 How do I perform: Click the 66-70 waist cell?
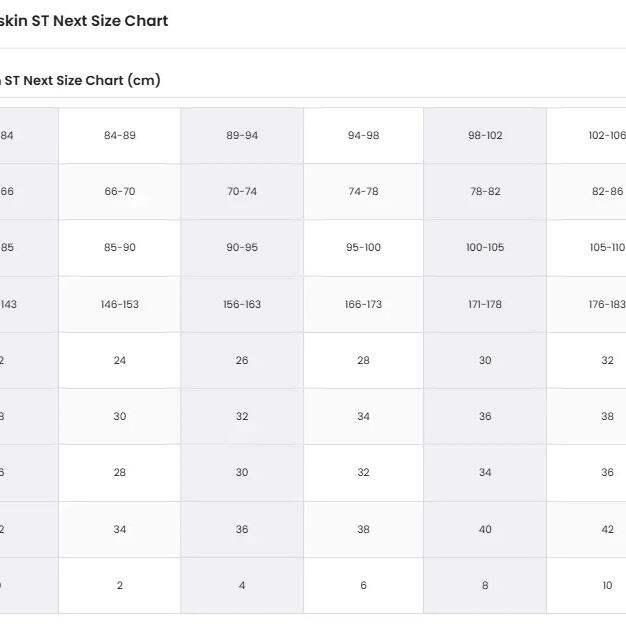pos(119,191)
